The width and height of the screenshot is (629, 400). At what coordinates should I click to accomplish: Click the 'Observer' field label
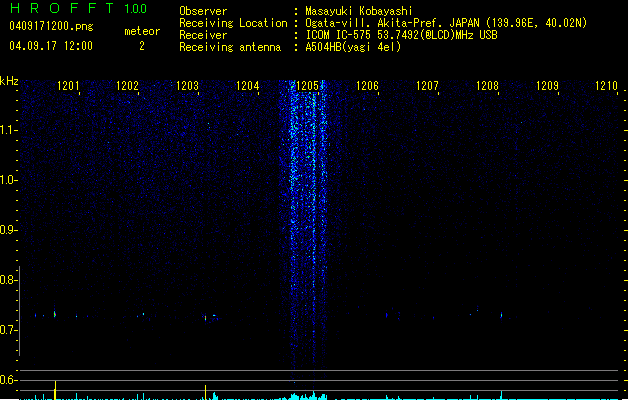click(203, 11)
